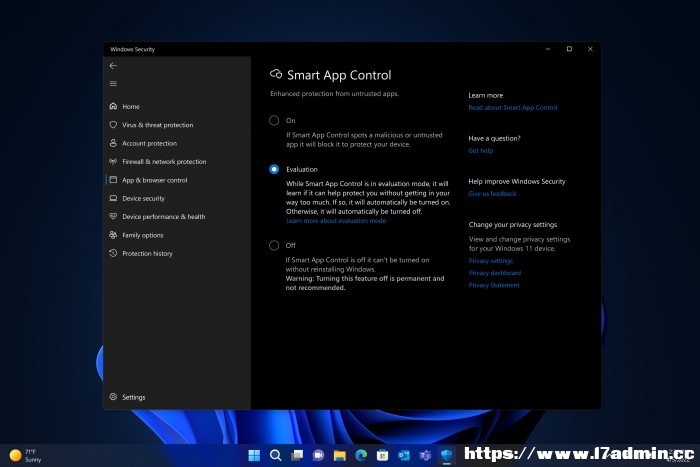Click the Smart App Control cloud header icon
This screenshot has height=467, width=700.
(x=276, y=74)
